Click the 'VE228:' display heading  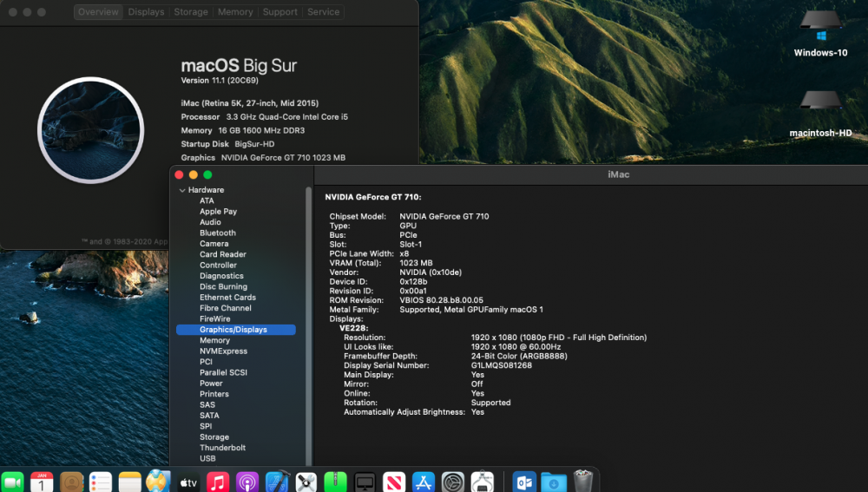coord(354,328)
